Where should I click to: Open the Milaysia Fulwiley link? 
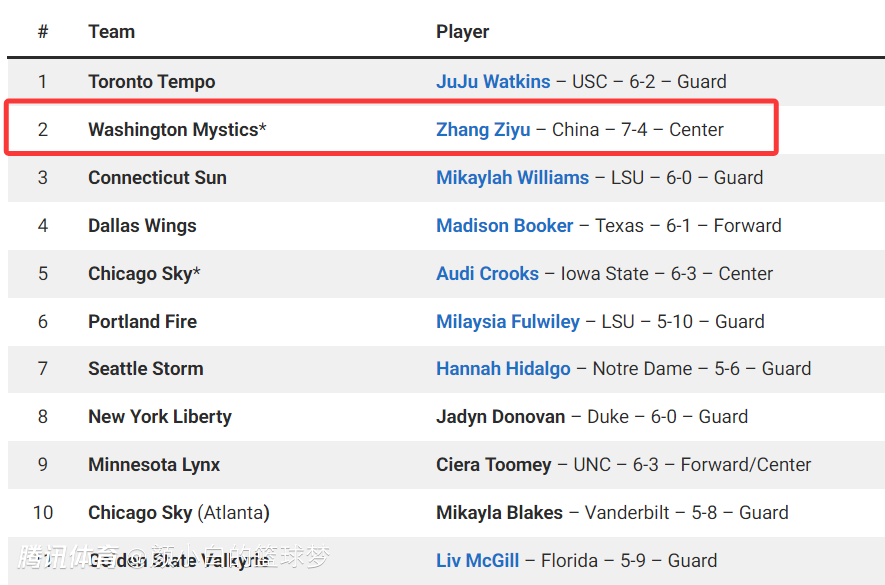[x=508, y=322]
